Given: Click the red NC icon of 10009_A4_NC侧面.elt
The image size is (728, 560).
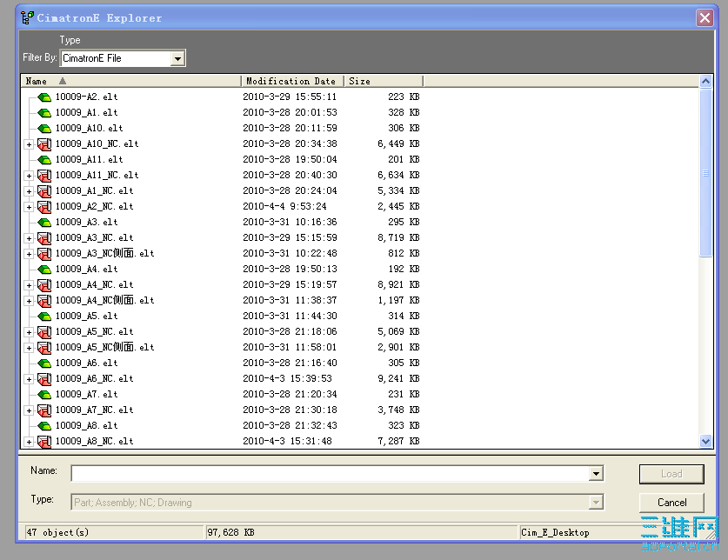Looking at the screenshot, I should 44,301.
